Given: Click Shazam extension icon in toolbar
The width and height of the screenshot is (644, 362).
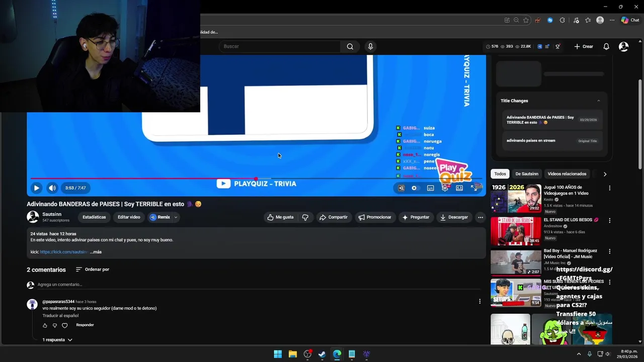Looking at the screenshot, I should pyautogui.click(x=550, y=20).
